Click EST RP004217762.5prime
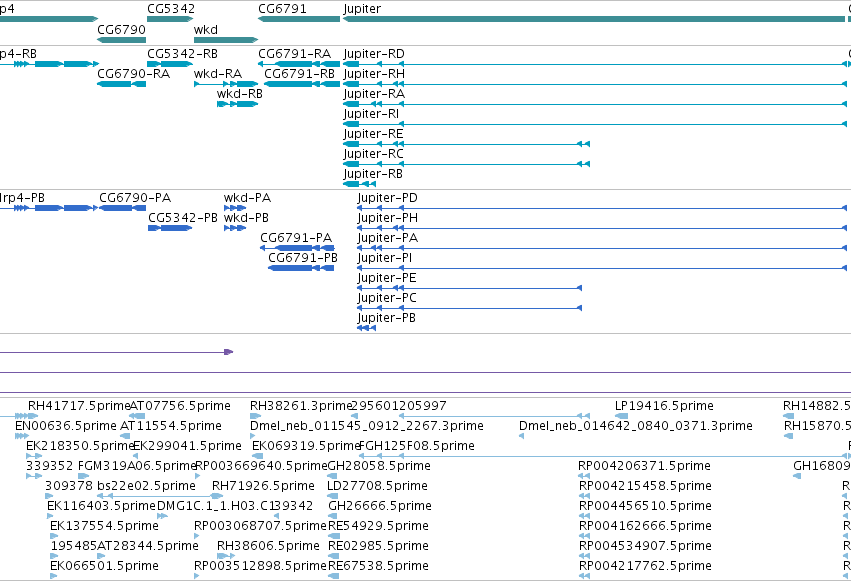Screen dimensions: 851x581 click(645, 566)
